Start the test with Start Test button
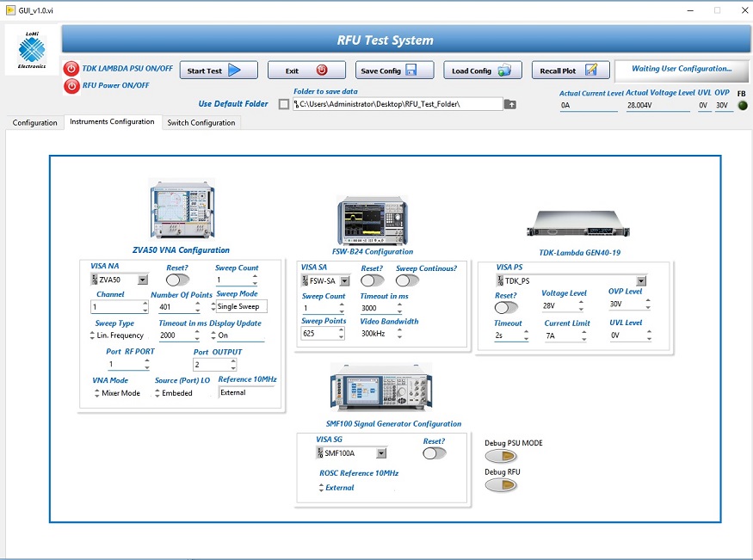The height and width of the screenshot is (560, 753). click(x=219, y=71)
